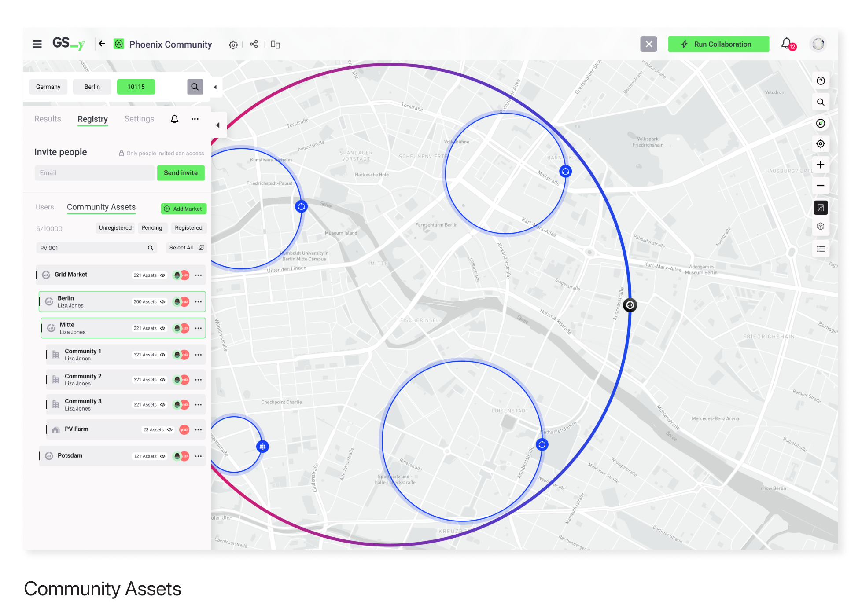
Task: Click Send invite button
Action: tap(181, 173)
